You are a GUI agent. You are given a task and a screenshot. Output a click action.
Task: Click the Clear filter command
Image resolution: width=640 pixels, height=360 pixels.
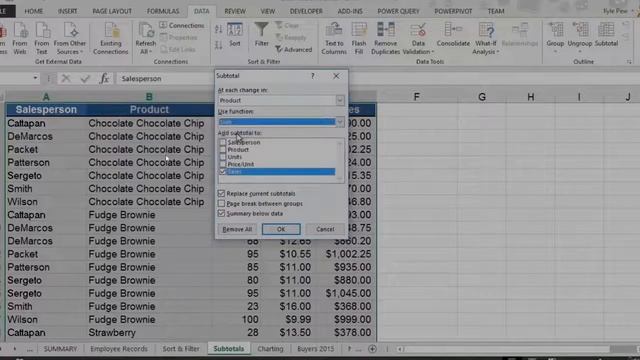pyautogui.click(x=287, y=25)
